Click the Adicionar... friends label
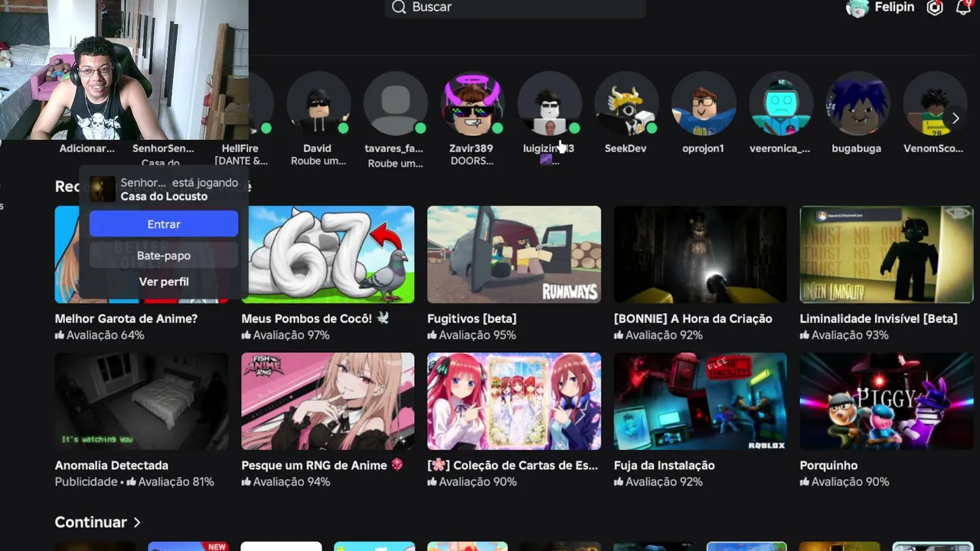Image resolution: width=980 pixels, height=551 pixels. click(87, 148)
